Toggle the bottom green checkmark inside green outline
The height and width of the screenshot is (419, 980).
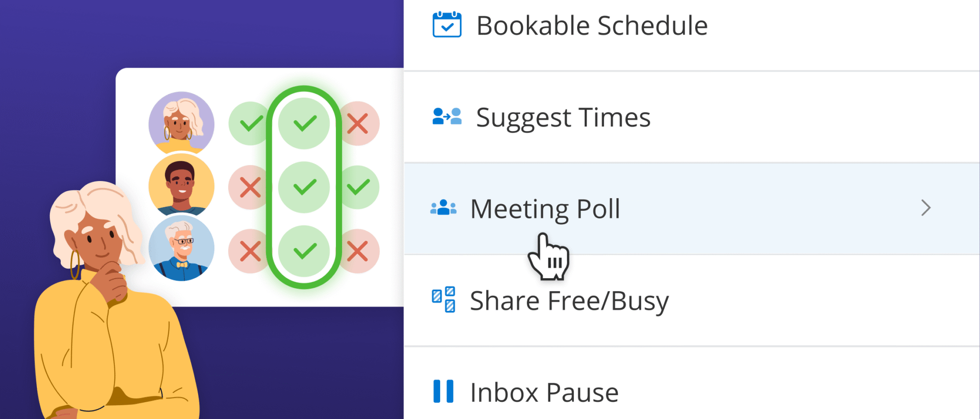pos(304,250)
